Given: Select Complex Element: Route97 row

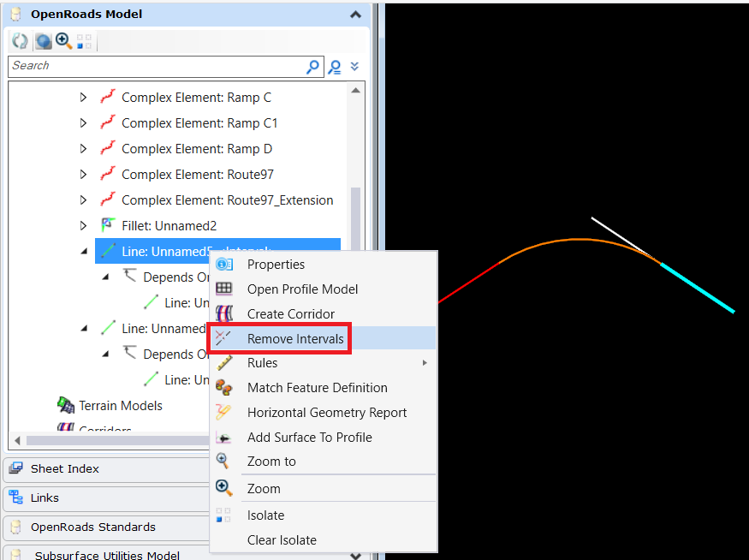Looking at the screenshot, I should coord(198,175).
